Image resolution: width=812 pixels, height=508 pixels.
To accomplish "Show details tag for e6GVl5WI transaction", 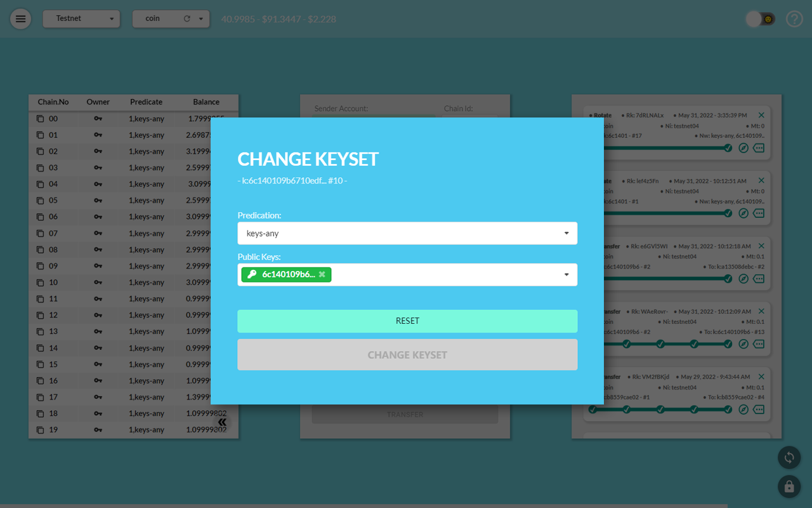I will [759, 279].
